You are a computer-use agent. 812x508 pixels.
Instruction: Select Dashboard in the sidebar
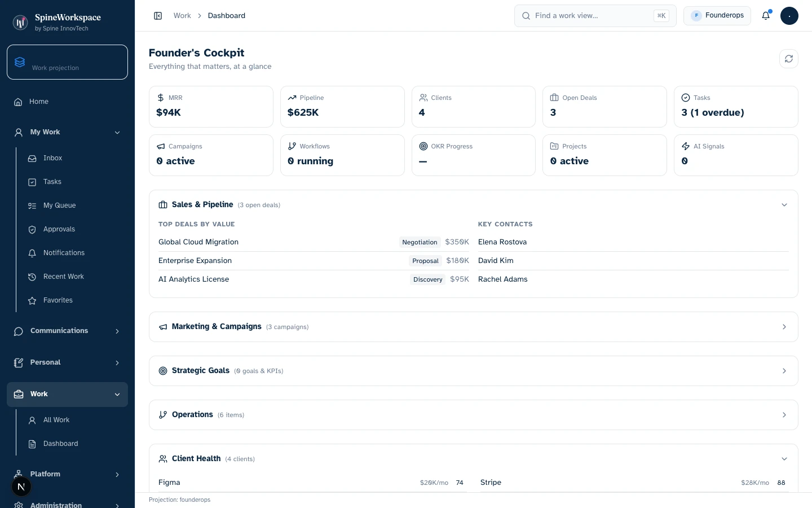click(x=74, y=444)
